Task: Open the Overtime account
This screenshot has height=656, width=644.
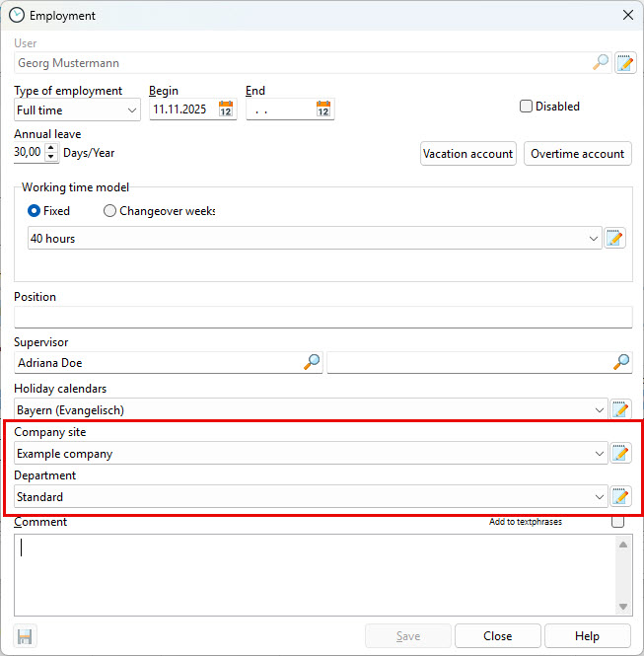Action: (x=577, y=154)
